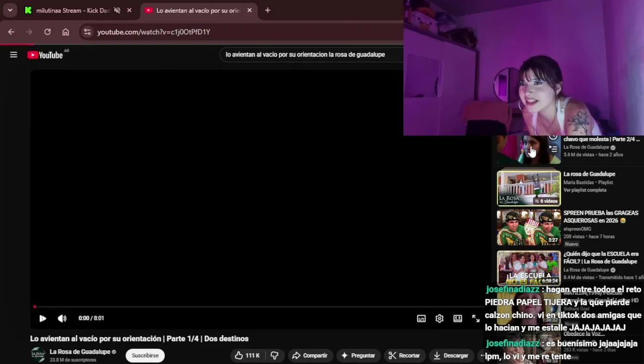Dislike the video
The height and width of the screenshot is (364, 644).
pos(275,355)
